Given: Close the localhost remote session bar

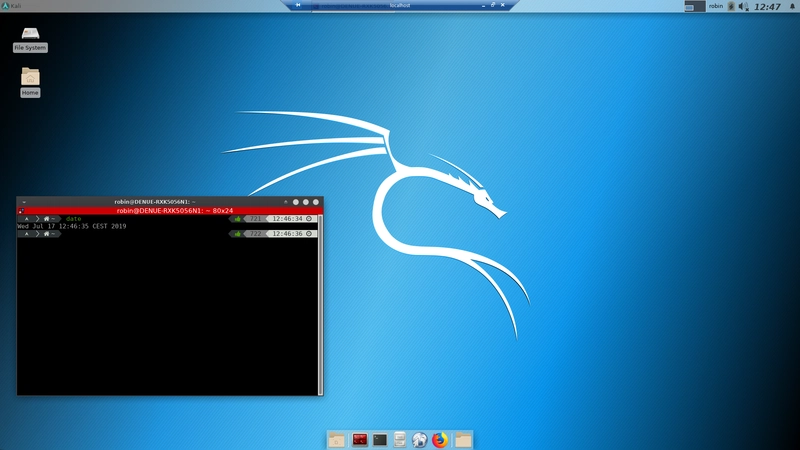Looking at the screenshot, I should tap(503, 5).
